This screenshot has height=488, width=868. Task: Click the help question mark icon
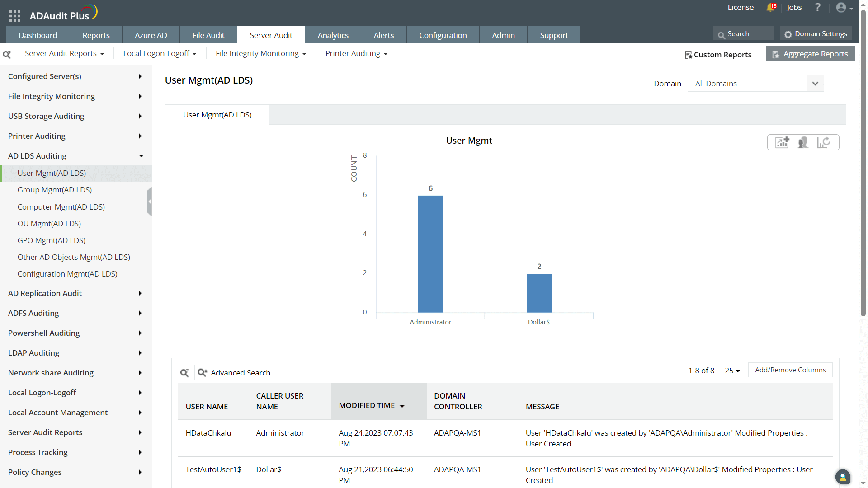817,7
